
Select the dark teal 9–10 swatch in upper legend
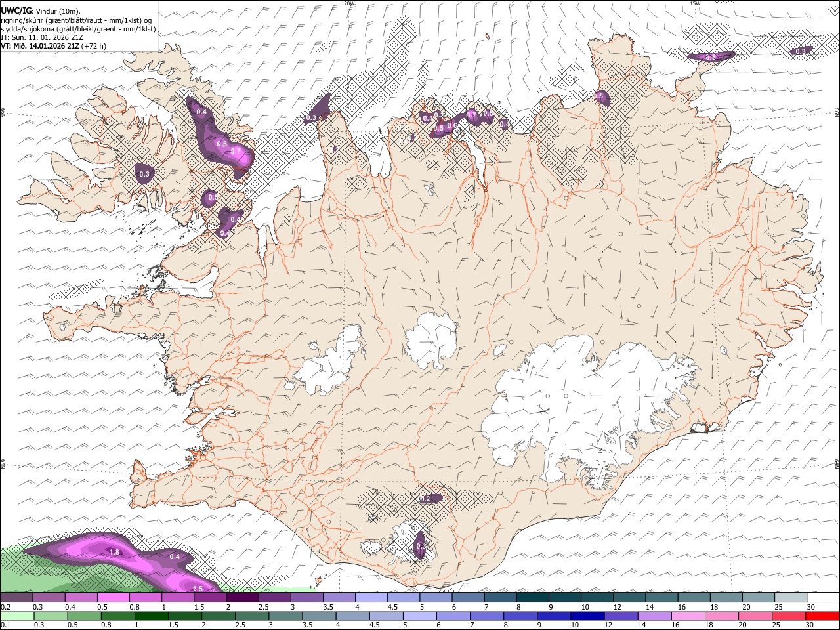point(564,598)
